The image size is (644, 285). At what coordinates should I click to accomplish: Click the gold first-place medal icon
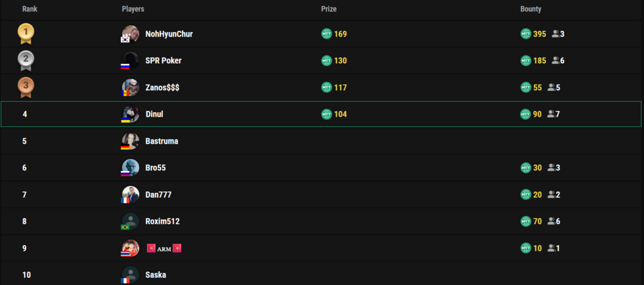coord(26,34)
